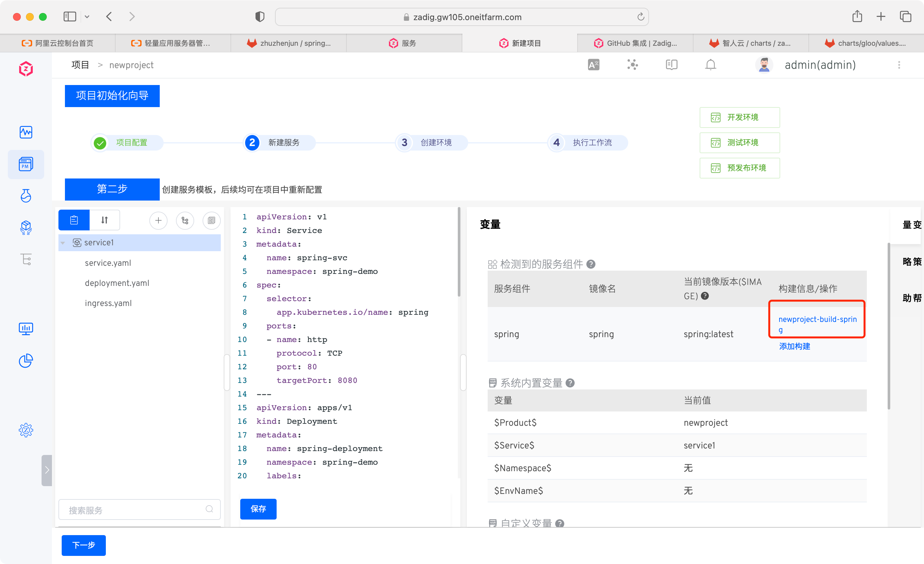Open the tree structure sidebar icon
Screen dimensions: 924x564
26,259
